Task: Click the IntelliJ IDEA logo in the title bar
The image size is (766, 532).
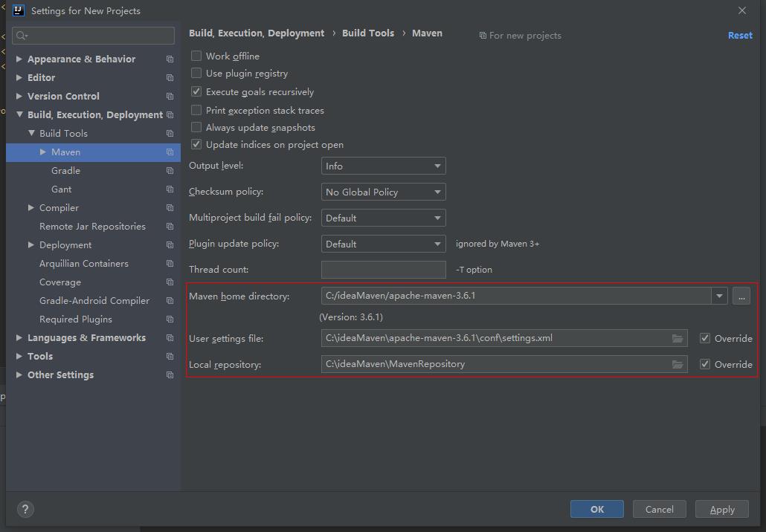Action: [16, 10]
